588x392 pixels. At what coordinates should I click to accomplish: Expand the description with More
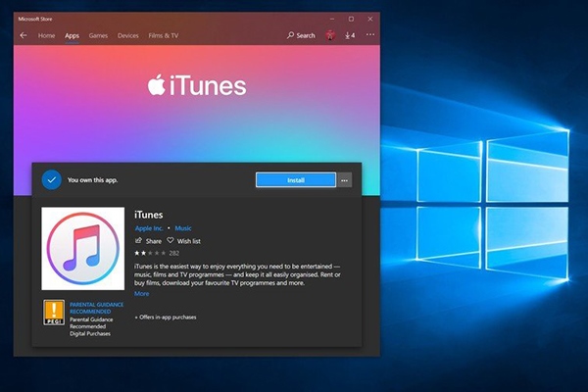pos(142,294)
